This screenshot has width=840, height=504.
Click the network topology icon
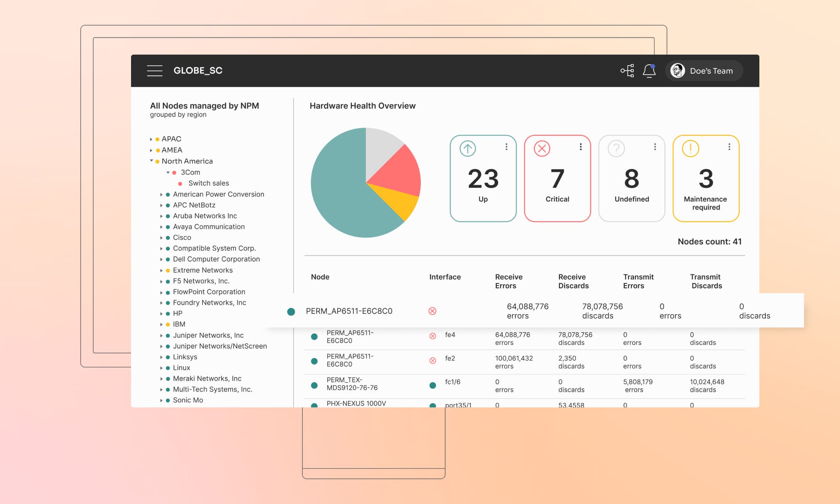(627, 71)
